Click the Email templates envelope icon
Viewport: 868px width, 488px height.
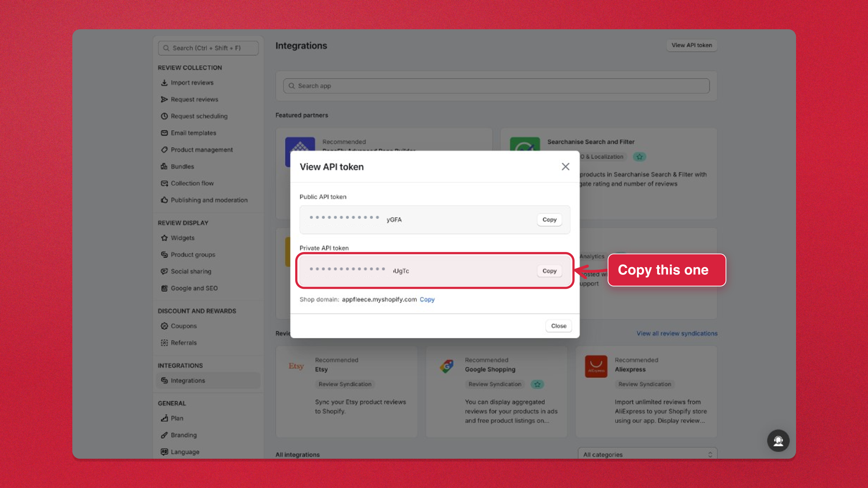164,133
